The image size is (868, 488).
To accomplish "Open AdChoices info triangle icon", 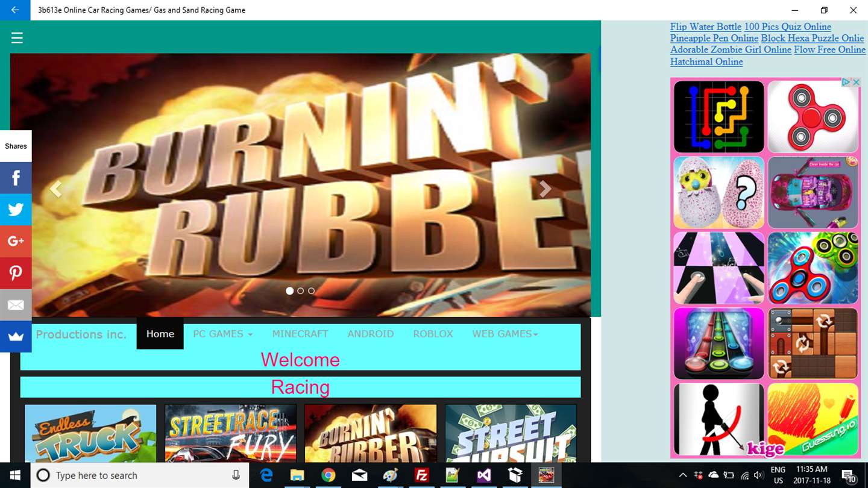I will (x=847, y=82).
